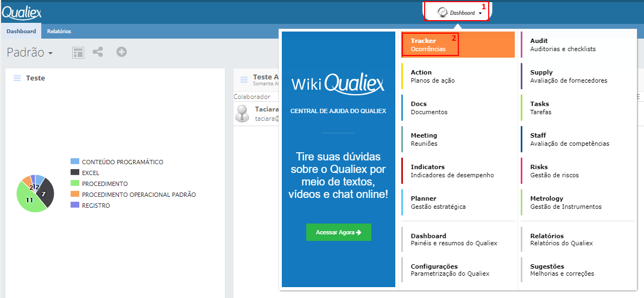The width and height of the screenshot is (644, 298).
Task: Open Action Planos de ação module
Action: 458,77
